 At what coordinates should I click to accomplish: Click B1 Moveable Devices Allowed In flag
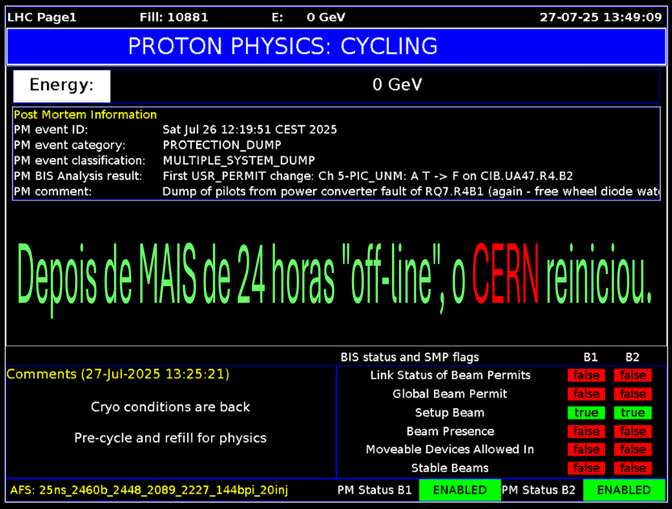(x=587, y=450)
